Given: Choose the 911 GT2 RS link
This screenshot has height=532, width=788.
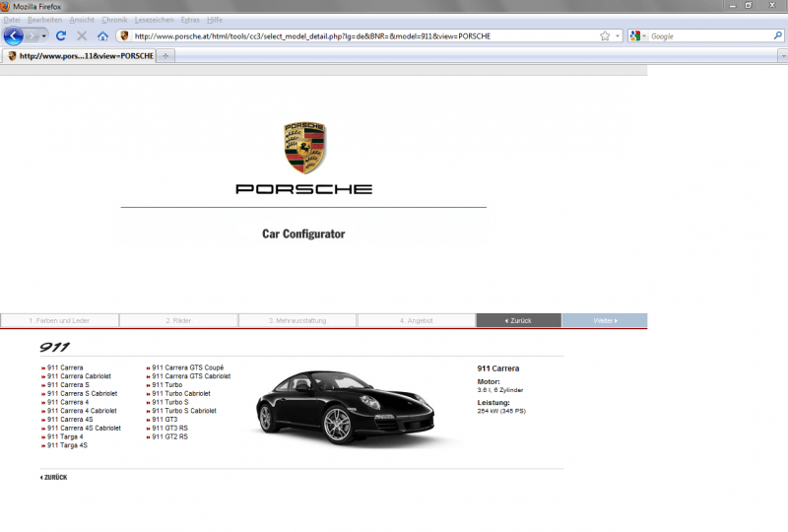Looking at the screenshot, I should pyautogui.click(x=169, y=436).
